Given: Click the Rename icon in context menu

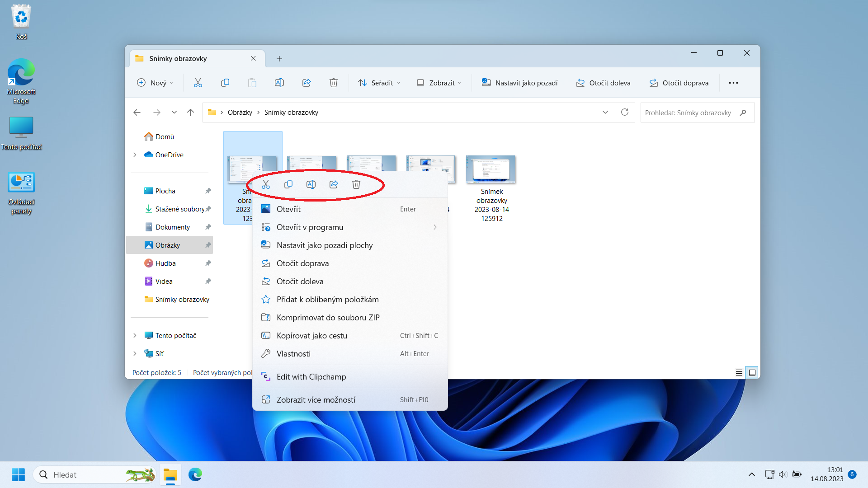Looking at the screenshot, I should click(x=311, y=184).
